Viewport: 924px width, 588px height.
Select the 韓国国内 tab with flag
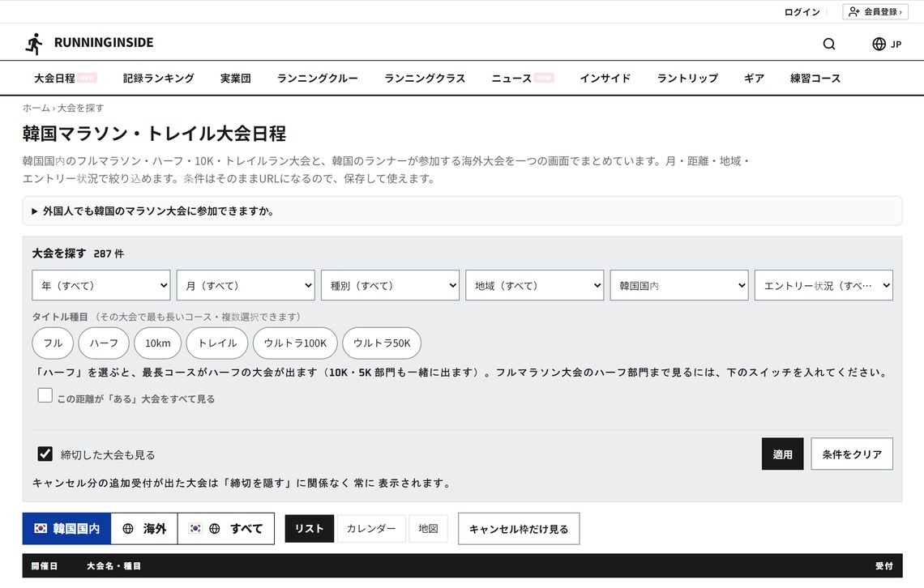click(x=66, y=529)
